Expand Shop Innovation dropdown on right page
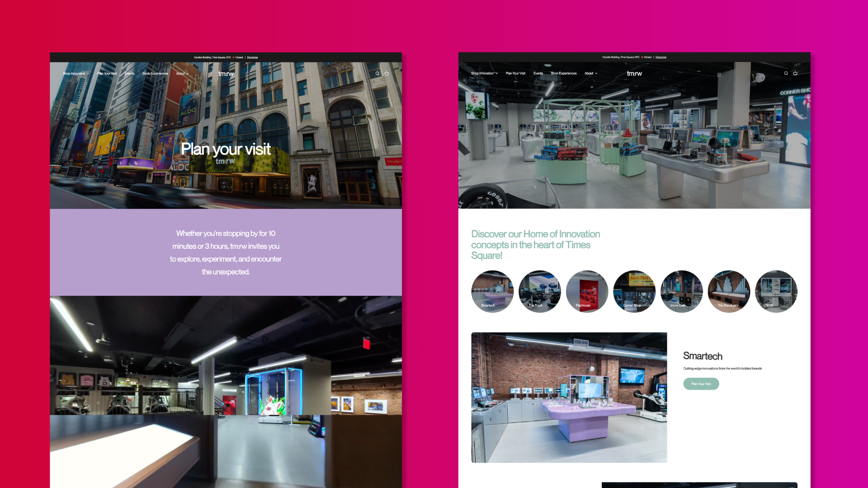This screenshot has height=488, width=868. point(484,73)
